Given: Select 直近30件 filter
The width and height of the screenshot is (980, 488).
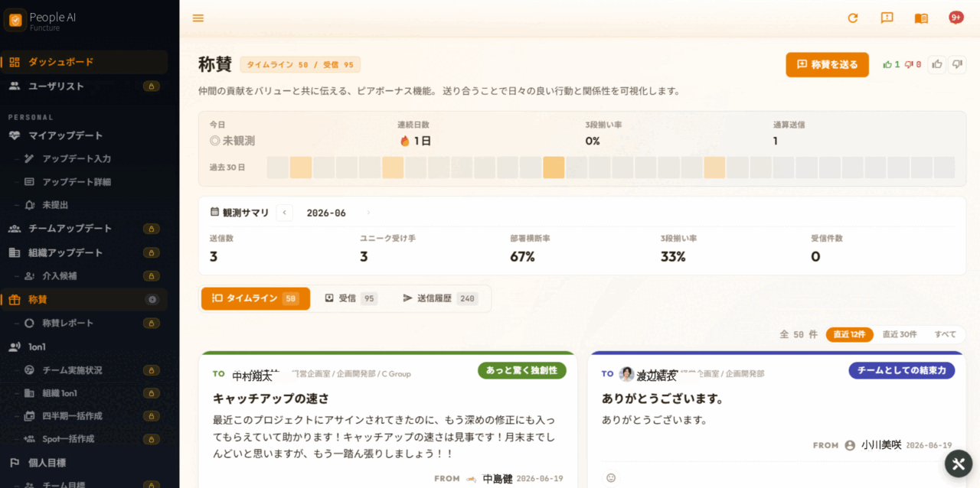Looking at the screenshot, I should click(900, 334).
